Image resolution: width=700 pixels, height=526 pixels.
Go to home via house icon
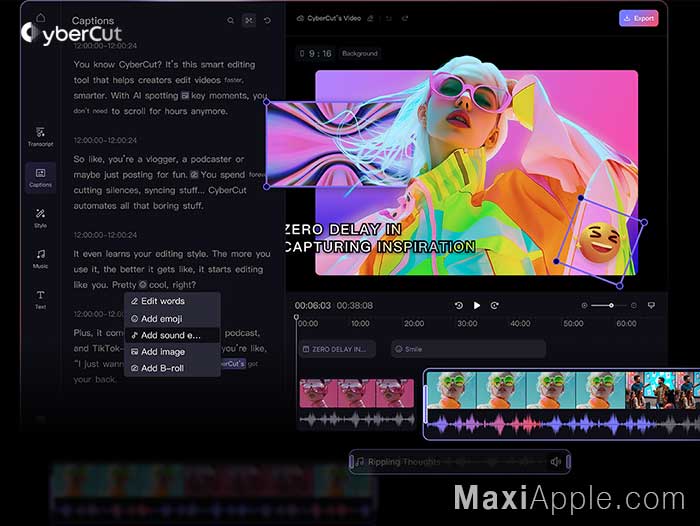pos(41,17)
